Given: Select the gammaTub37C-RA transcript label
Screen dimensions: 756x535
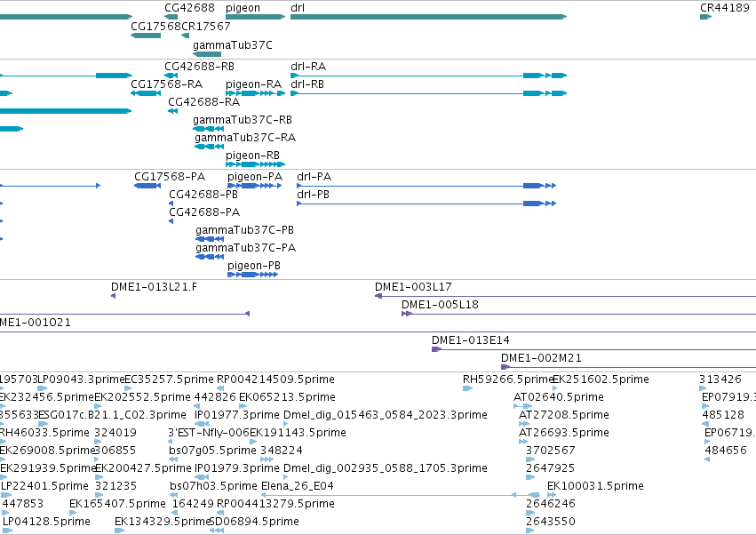Looking at the screenshot, I should click(x=245, y=138).
